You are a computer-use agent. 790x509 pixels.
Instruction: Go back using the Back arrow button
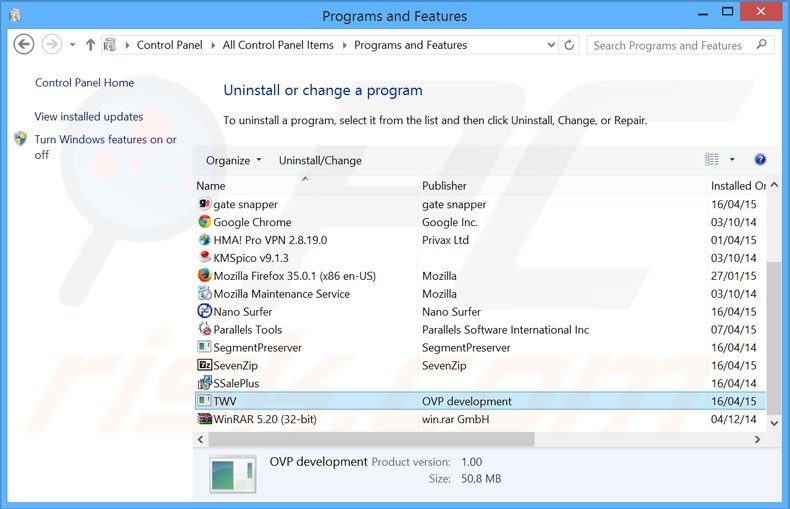pos(24,45)
